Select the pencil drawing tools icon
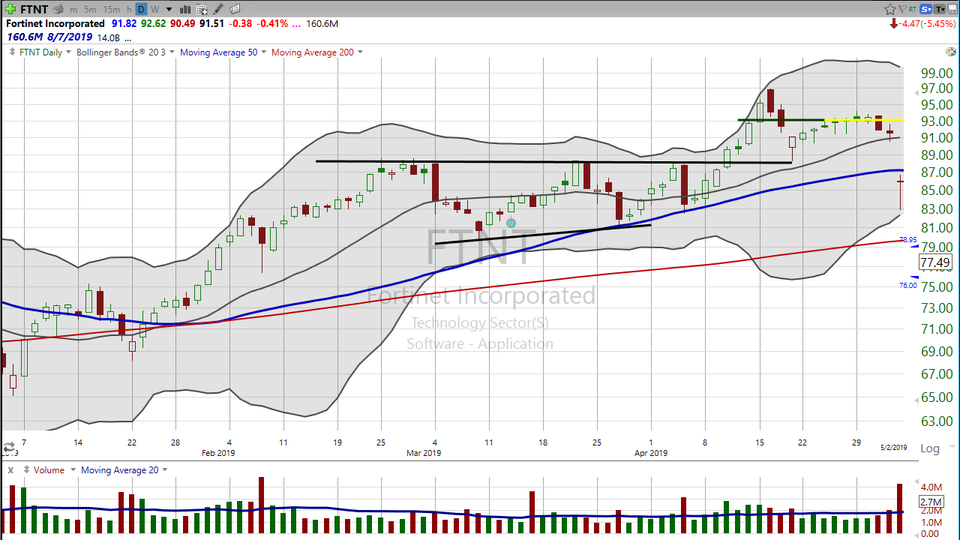960x540 pixels. click(218, 9)
